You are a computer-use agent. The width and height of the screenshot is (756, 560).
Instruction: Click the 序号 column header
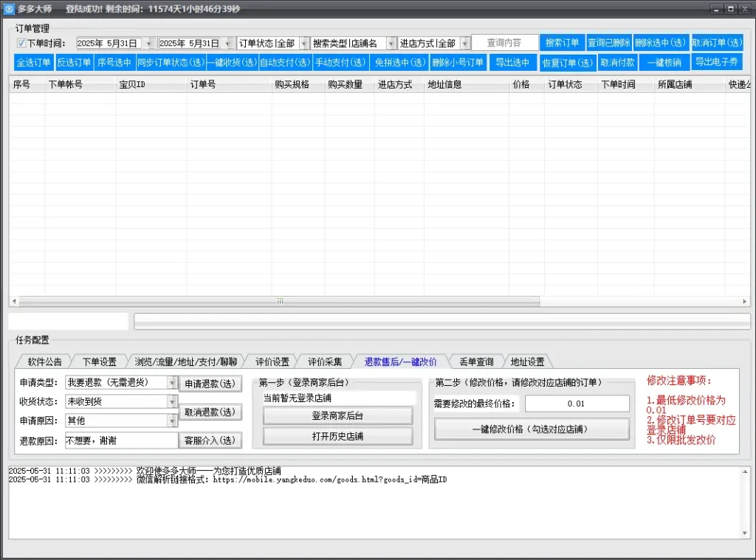coord(27,84)
